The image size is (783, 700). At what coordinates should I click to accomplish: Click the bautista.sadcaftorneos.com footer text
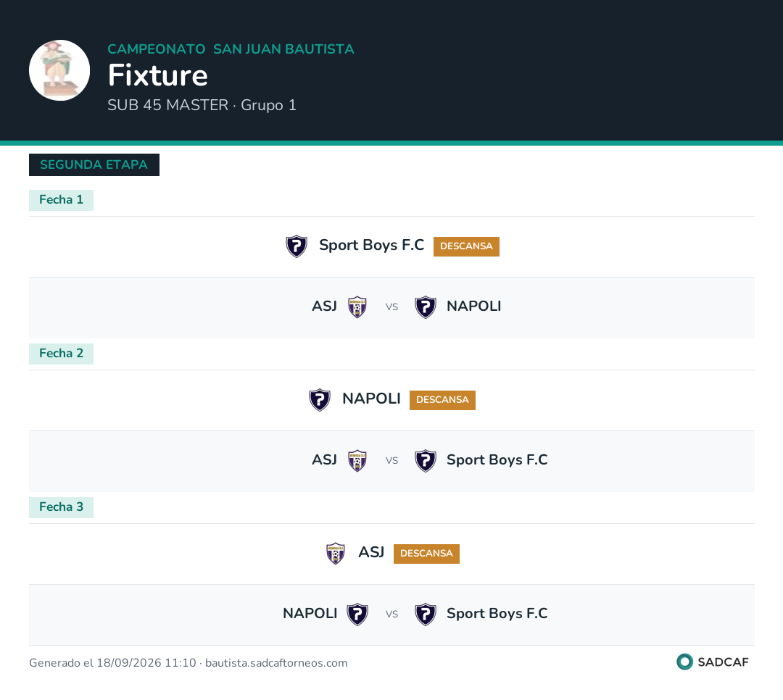276,663
